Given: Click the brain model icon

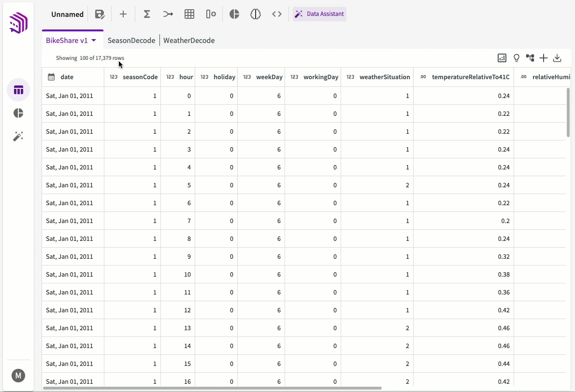Looking at the screenshot, I should click(x=256, y=14).
